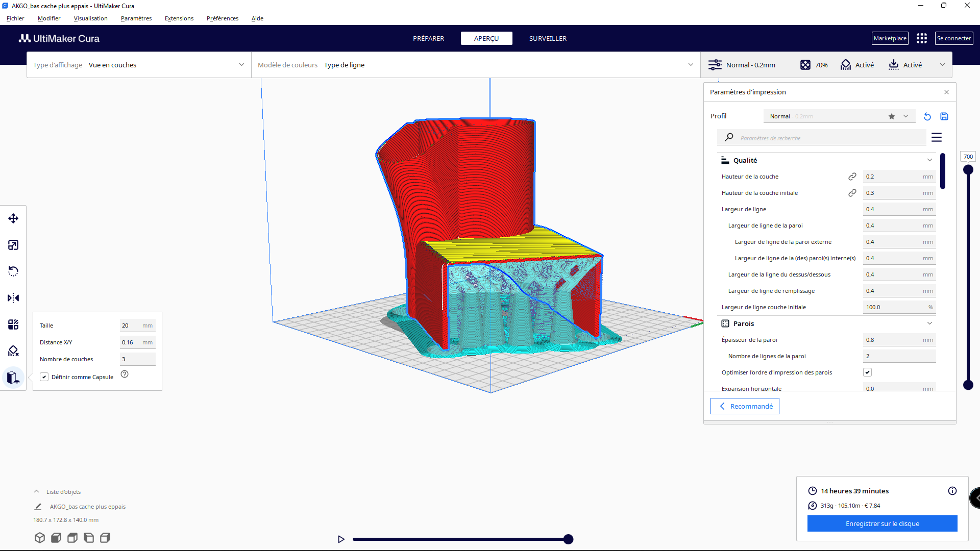Viewport: 980px width, 551px height.
Task: Switch to SURVEILLER stage
Action: pyautogui.click(x=548, y=38)
